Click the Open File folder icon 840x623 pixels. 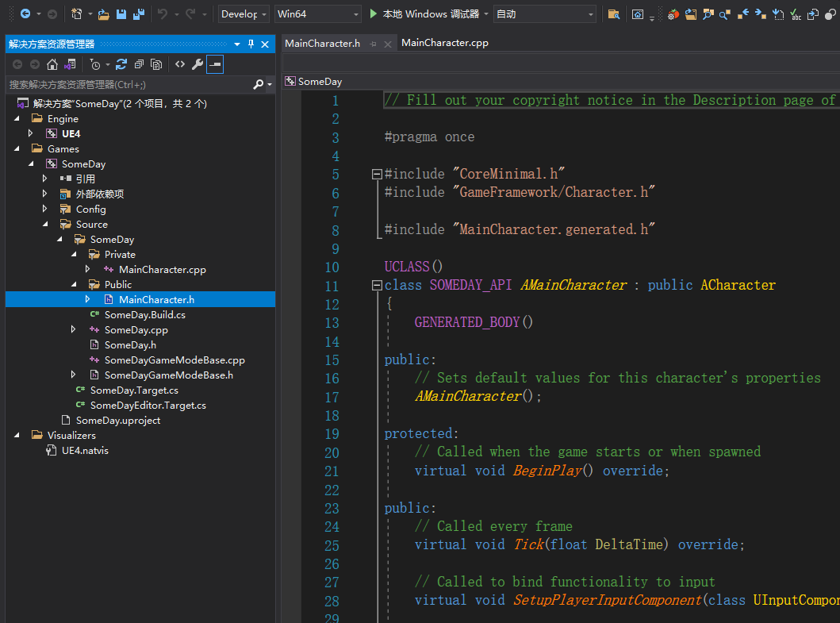(105, 14)
